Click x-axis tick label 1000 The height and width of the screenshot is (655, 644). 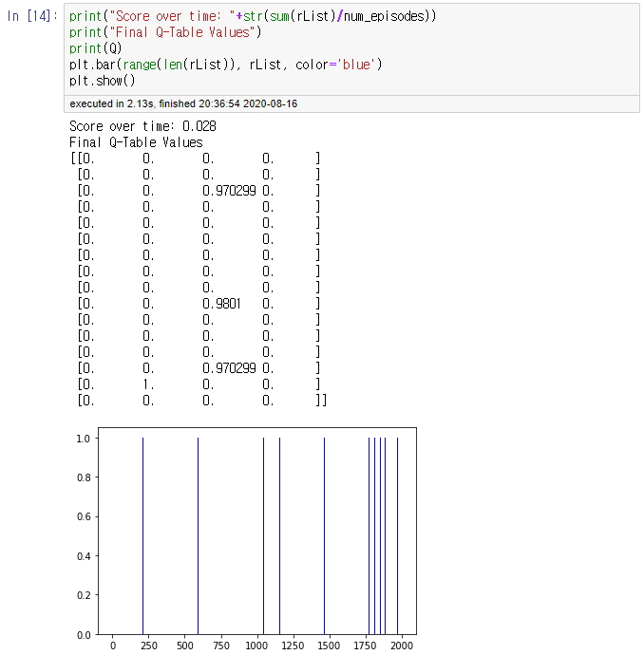click(x=256, y=646)
